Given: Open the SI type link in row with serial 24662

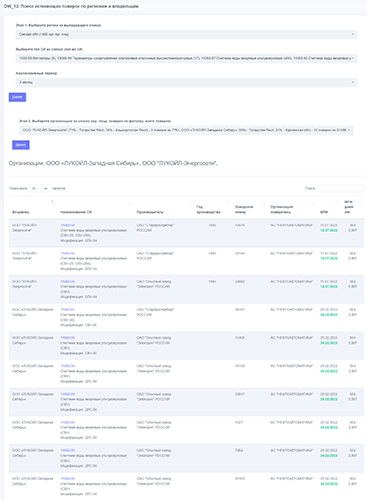Looking at the screenshot, I should 68,282.
